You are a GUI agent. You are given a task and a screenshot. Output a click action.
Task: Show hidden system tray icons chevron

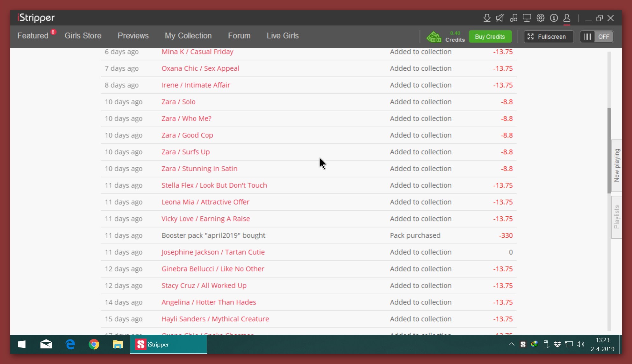point(511,344)
